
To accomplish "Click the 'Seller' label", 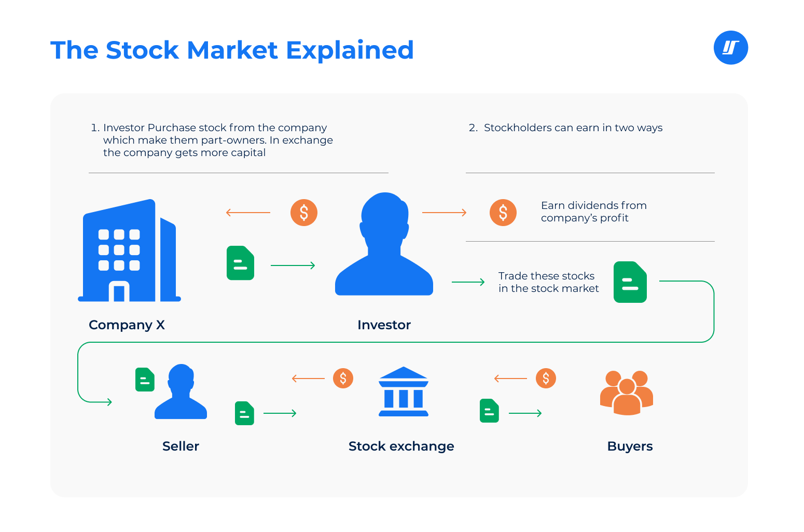I will click(181, 446).
